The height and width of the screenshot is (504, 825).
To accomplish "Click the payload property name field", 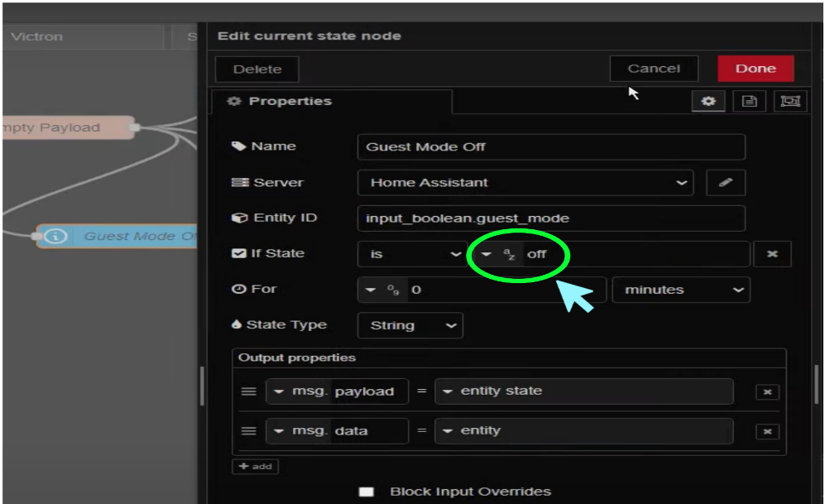I will (x=369, y=391).
